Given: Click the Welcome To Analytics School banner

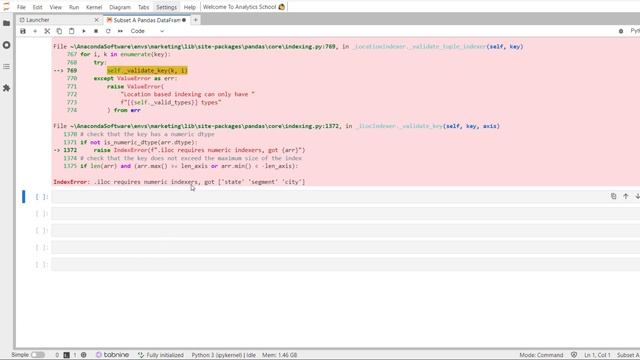Looking at the screenshot, I should click(x=244, y=7).
